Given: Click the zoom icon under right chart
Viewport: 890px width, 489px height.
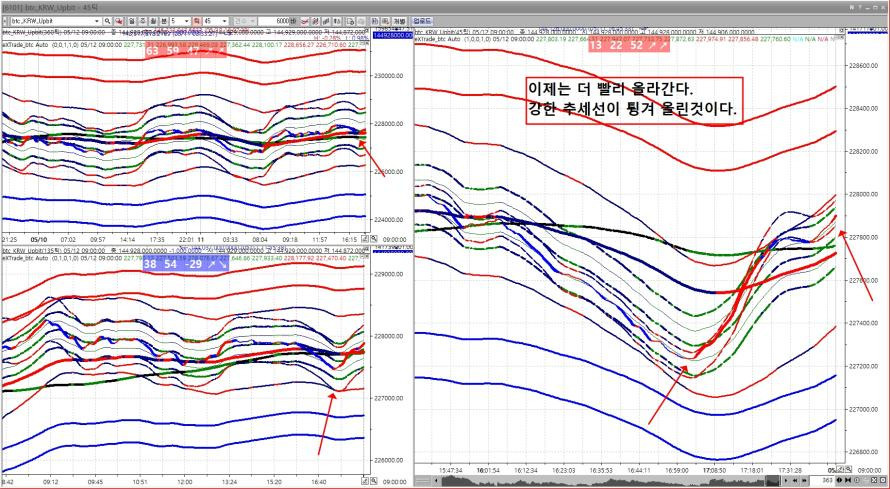Looking at the screenshot, I should 849,469.
